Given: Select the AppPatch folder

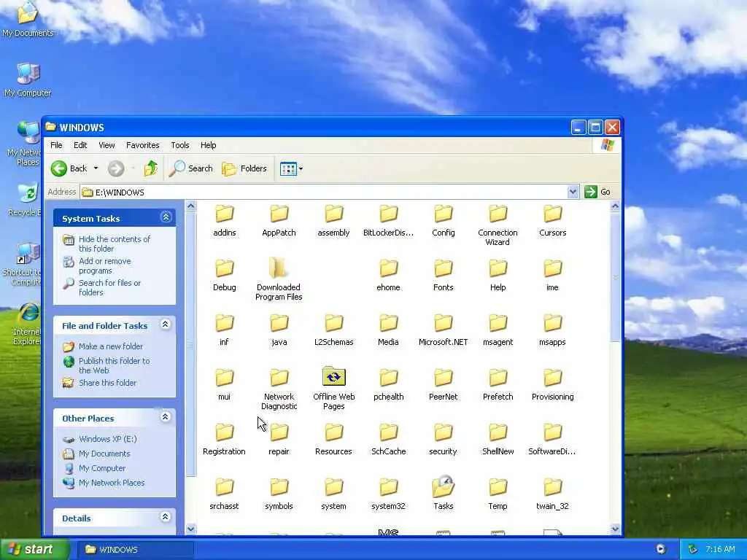Looking at the screenshot, I should [279, 221].
